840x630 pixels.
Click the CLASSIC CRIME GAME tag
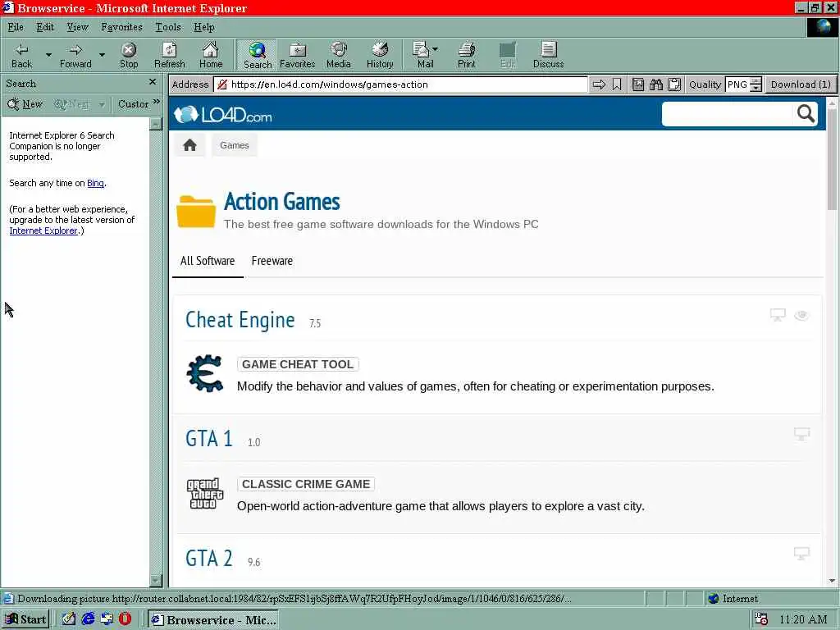pyautogui.click(x=306, y=484)
